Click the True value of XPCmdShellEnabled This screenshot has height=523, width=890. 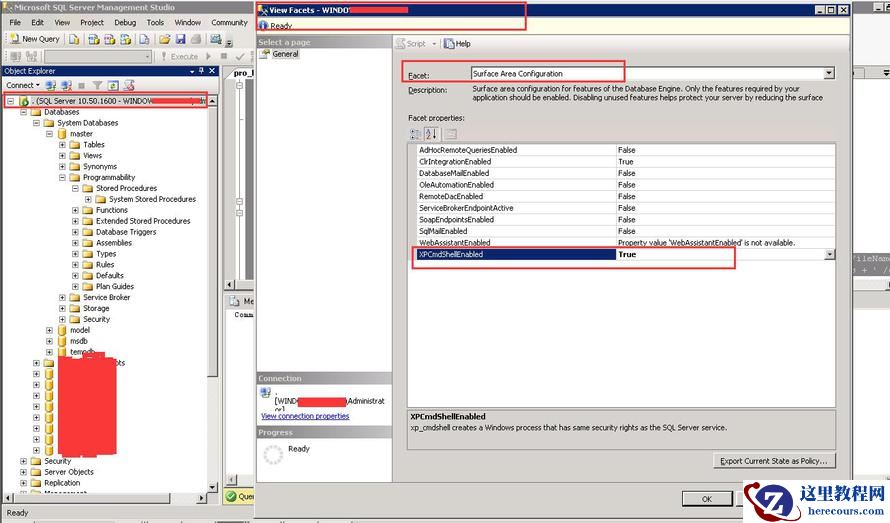pos(627,254)
